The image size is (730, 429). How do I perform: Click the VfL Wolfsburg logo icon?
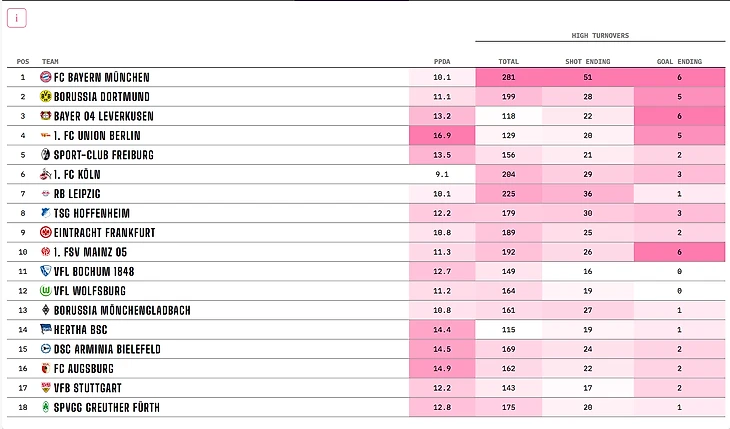point(45,291)
